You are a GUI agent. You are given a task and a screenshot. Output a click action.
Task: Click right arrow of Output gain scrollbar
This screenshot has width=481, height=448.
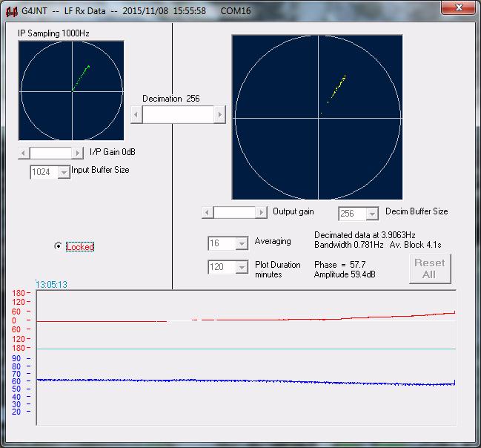[x=261, y=212]
